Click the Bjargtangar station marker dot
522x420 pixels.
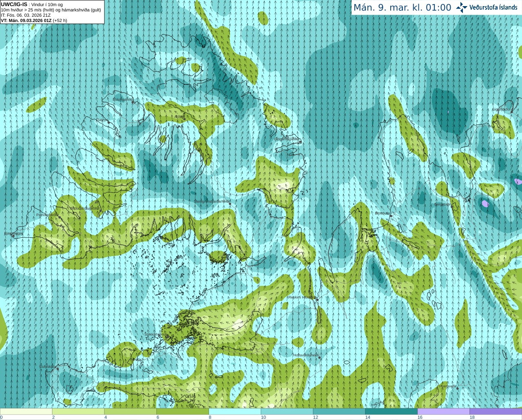13,236
